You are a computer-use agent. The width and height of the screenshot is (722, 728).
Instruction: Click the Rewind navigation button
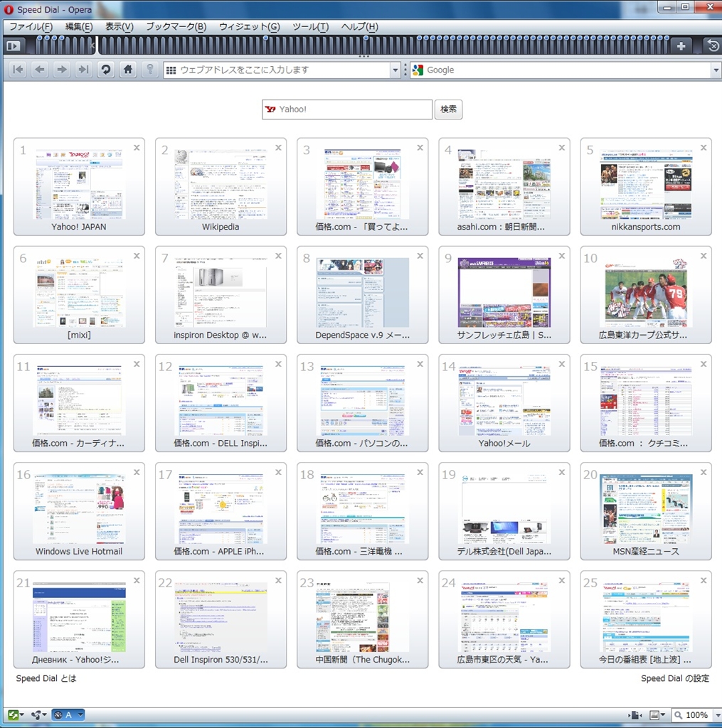click(x=18, y=70)
